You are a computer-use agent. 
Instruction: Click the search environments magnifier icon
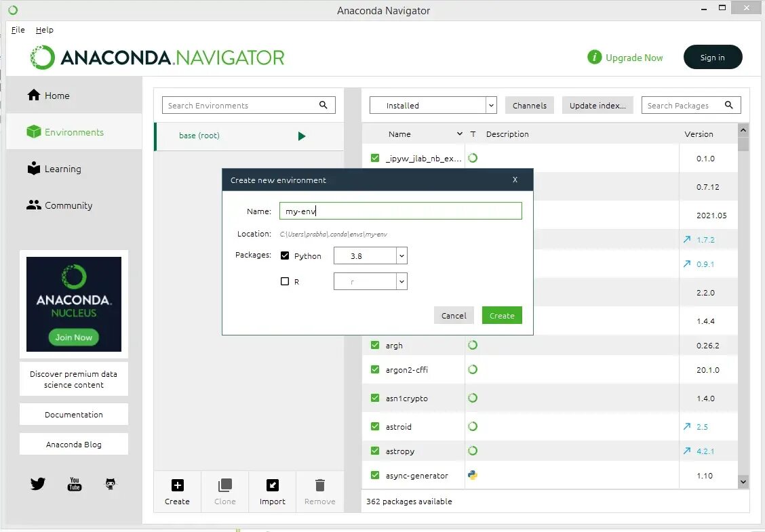point(323,105)
